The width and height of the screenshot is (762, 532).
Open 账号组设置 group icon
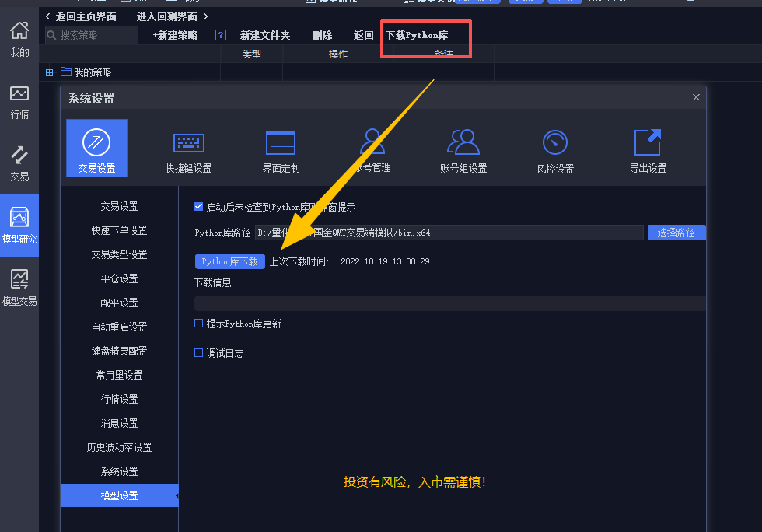[463, 143]
